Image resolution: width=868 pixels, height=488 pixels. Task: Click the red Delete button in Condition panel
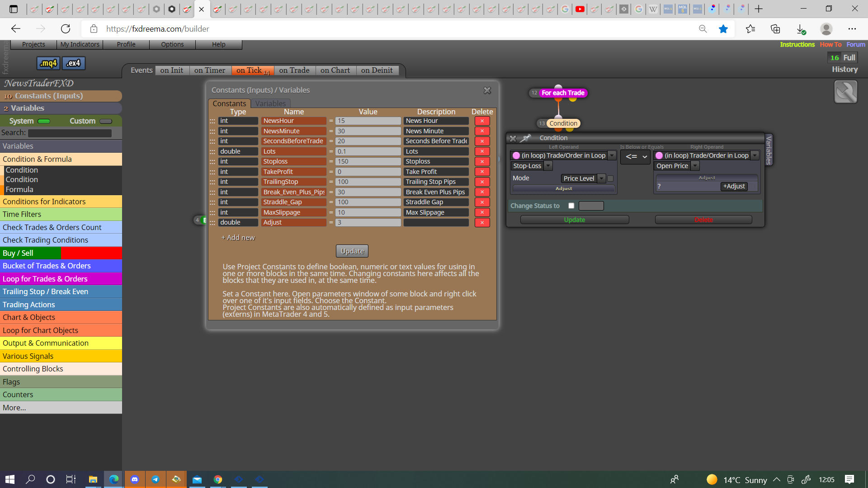[703, 220]
